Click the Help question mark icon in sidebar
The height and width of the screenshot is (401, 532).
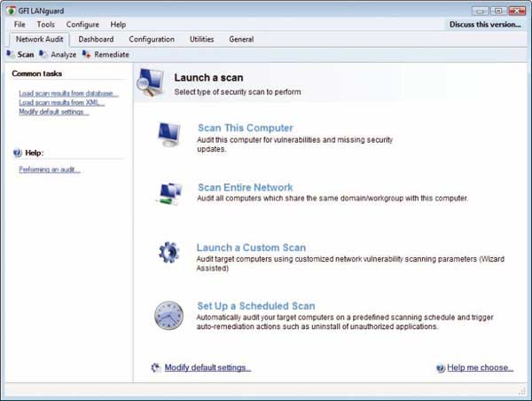(x=18, y=153)
